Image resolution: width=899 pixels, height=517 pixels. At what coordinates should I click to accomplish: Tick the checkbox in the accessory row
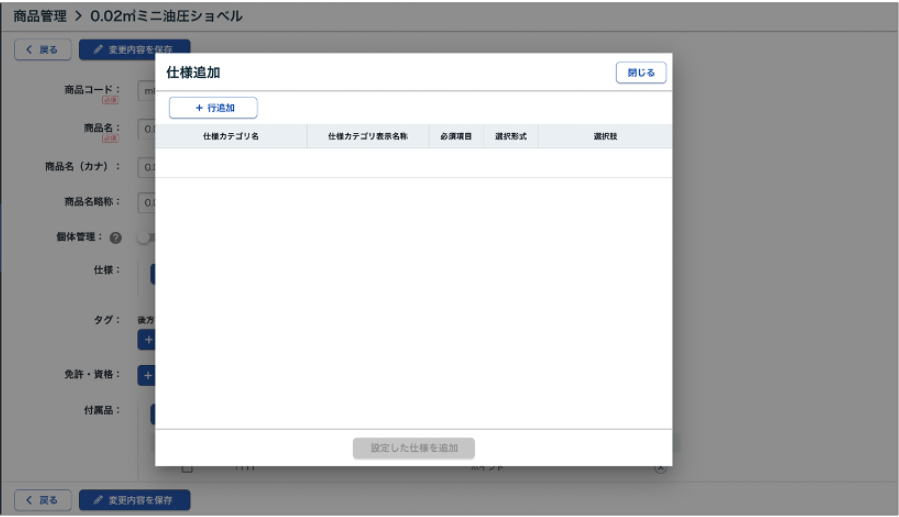click(186, 469)
